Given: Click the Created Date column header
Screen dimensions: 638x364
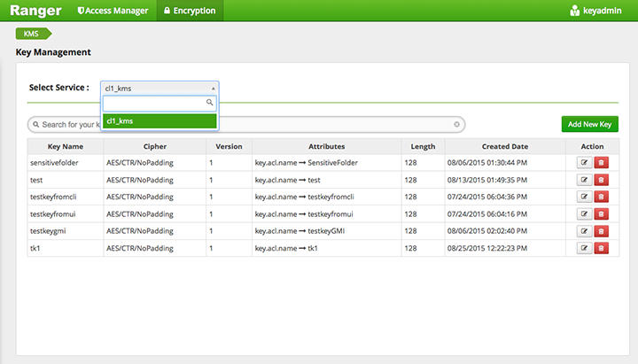Looking at the screenshot, I should (505, 146).
